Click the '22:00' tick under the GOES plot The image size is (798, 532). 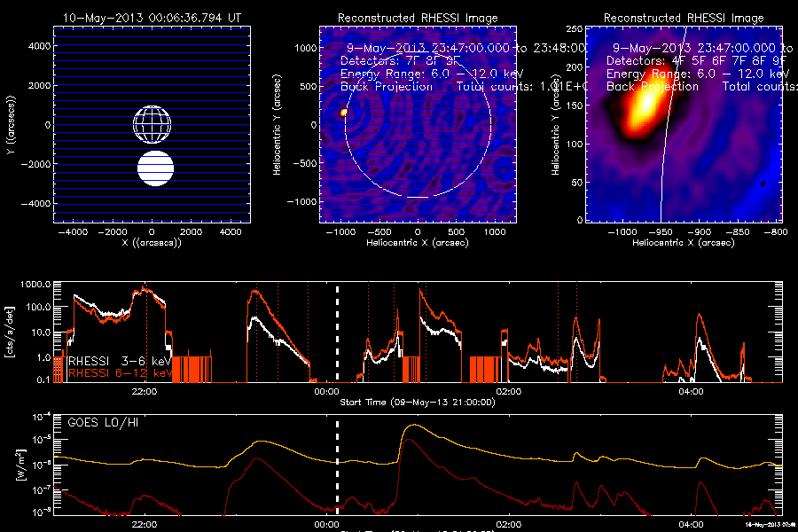[144, 524]
